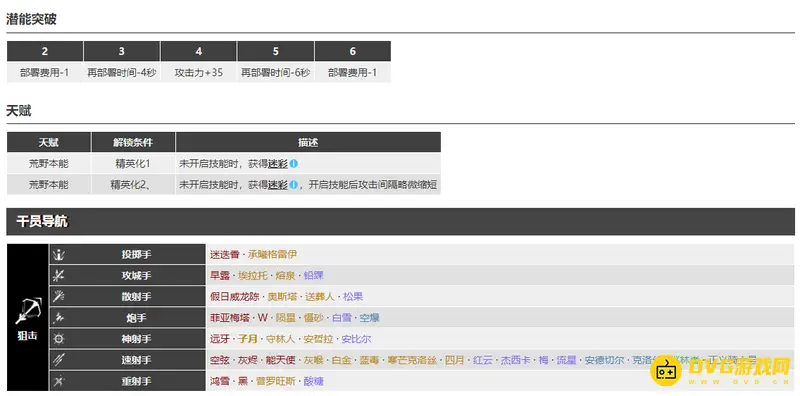Open operator 蓝毒 page
800x396 pixels.
369,360
